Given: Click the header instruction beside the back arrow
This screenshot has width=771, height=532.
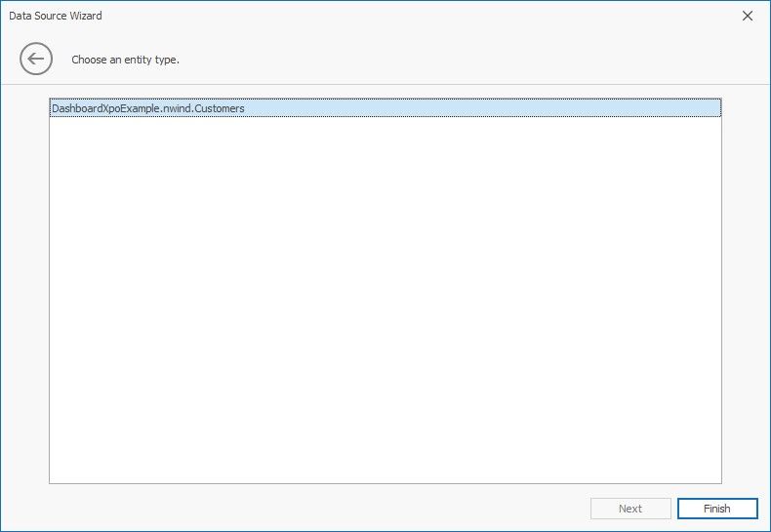Looking at the screenshot, I should (x=125, y=60).
